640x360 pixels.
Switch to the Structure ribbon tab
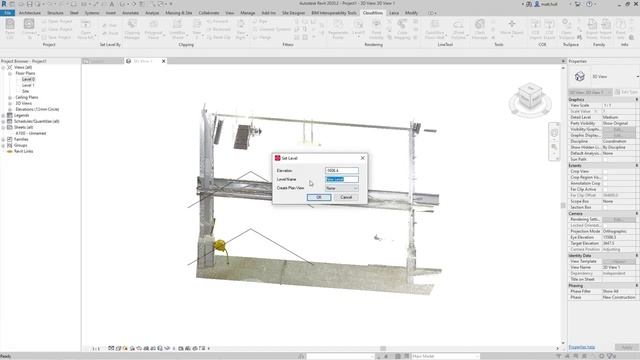pos(55,13)
